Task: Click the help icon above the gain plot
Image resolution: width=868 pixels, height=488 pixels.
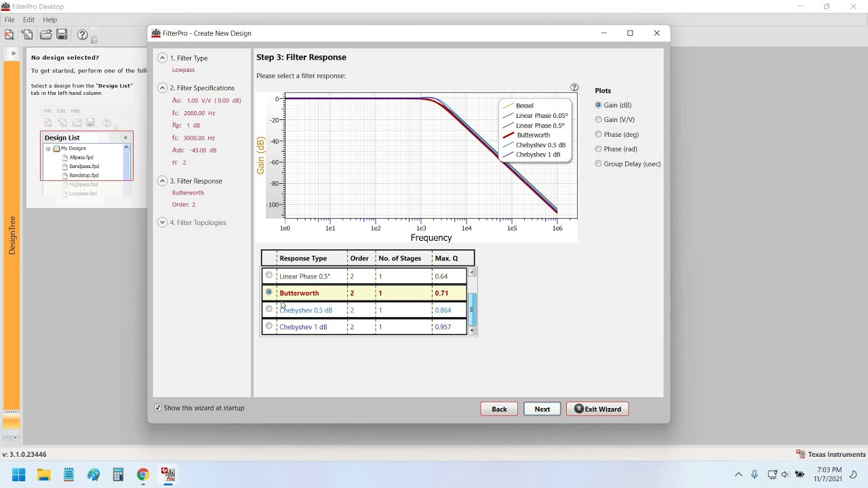Action: (574, 87)
